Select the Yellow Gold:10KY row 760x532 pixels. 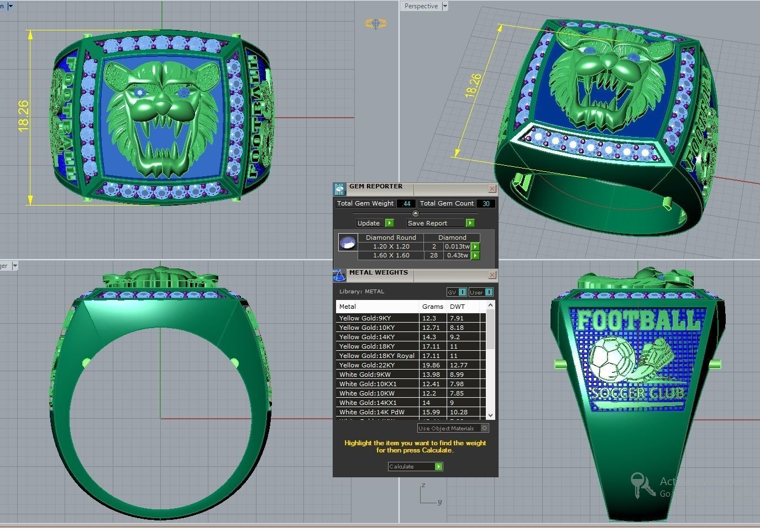[x=411, y=328]
